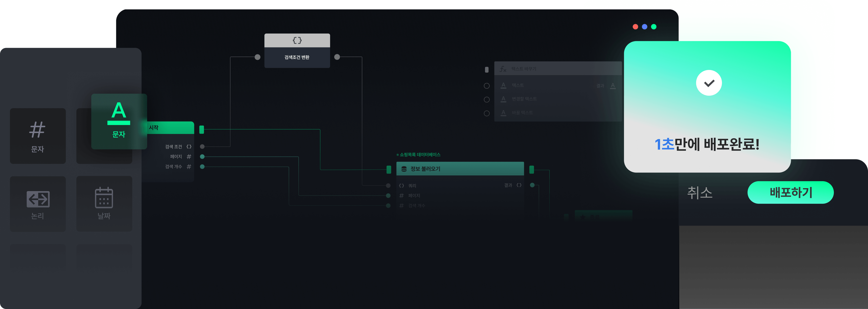Select the highlighted green 문자 tile with letter A
868x309 pixels.
119,122
